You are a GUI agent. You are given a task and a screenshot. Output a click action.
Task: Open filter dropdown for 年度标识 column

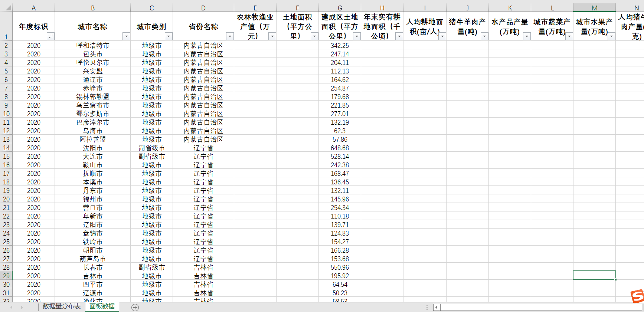50,36
